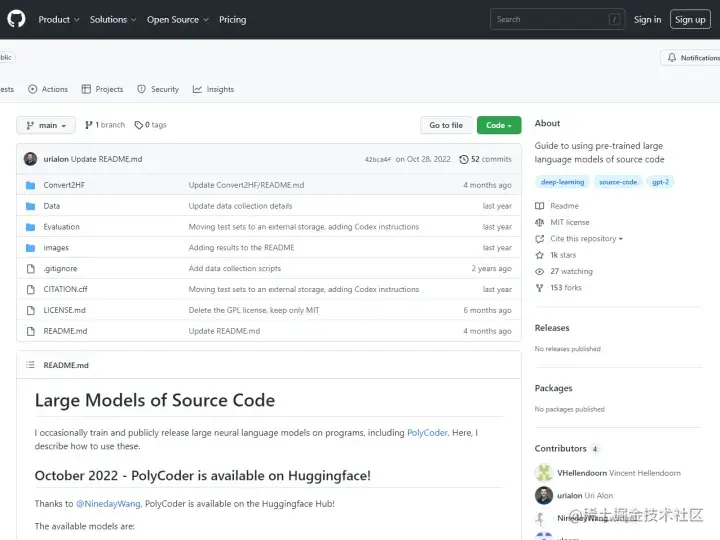Select the deep-learning topic tag

[x=562, y=182]
